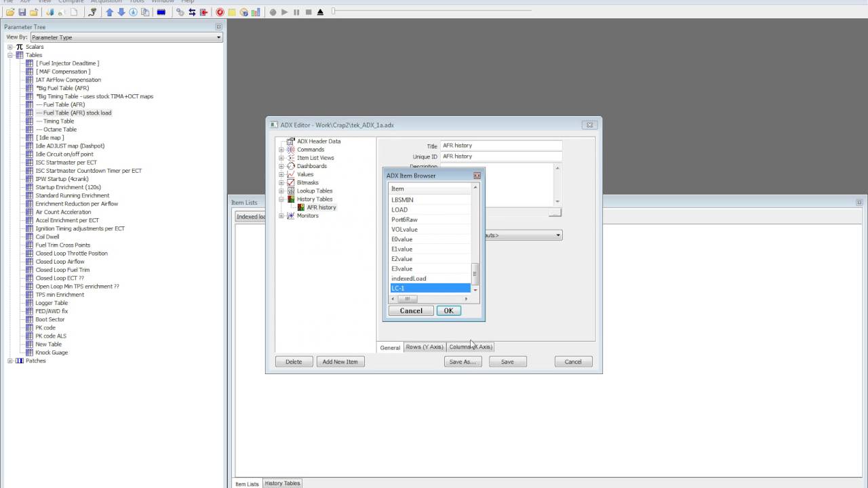The image size is (868, 488).
Task: Click the yellow square note icon
Action: (232, 12)
